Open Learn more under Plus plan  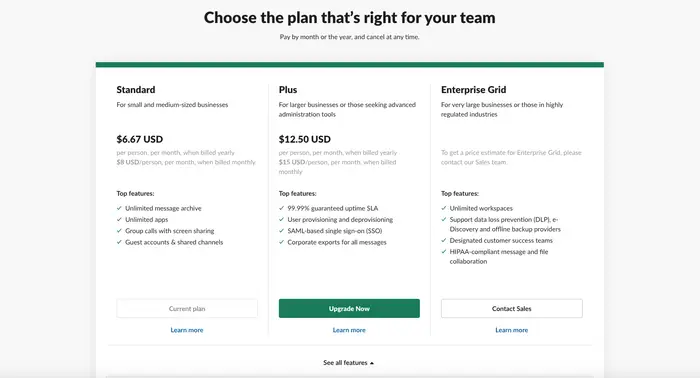click(x=349, y=330)
